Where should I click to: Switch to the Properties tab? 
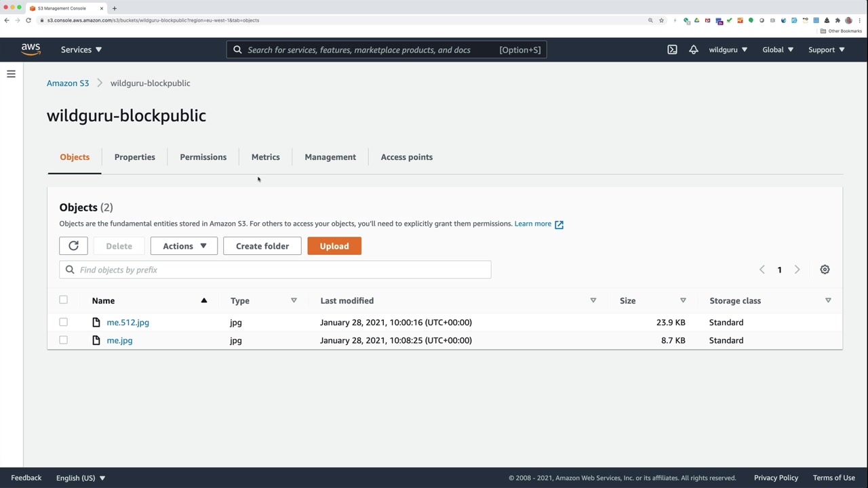134,157
